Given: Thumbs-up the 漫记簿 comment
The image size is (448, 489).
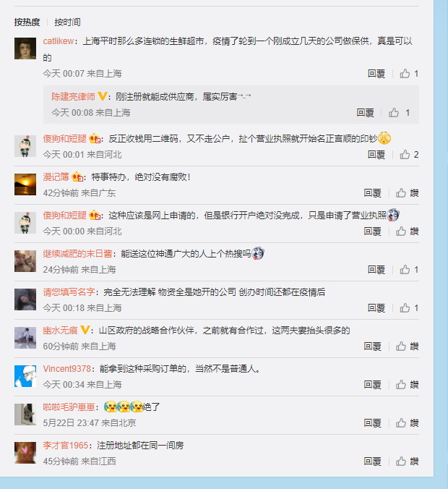Looking at the screenshot, I should point(400,193).
